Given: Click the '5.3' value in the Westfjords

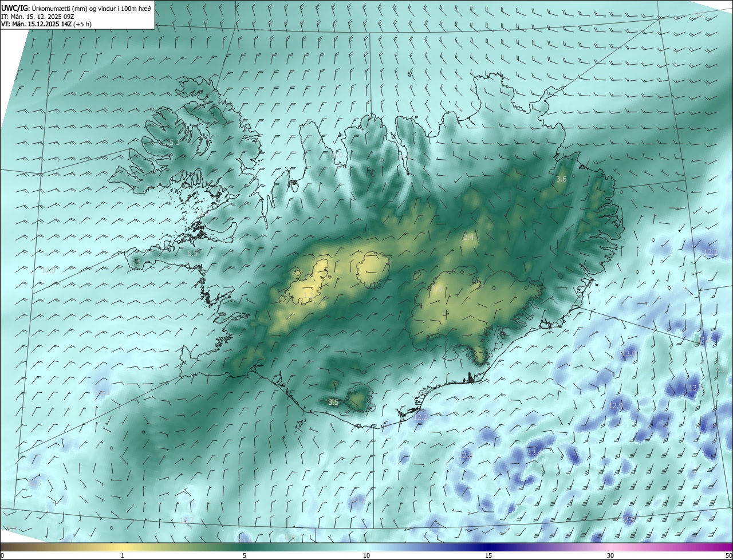Looking at the screenshot, I should 175,142.
